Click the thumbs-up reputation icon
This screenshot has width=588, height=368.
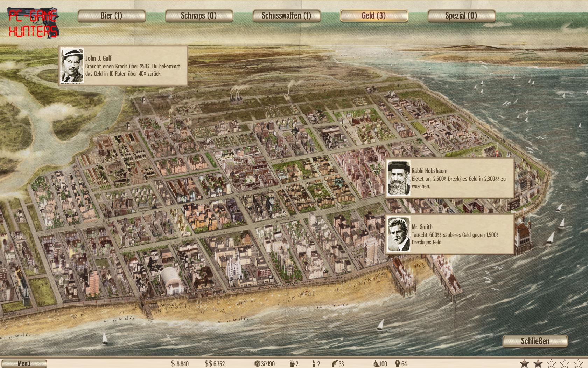coord(376,363)
